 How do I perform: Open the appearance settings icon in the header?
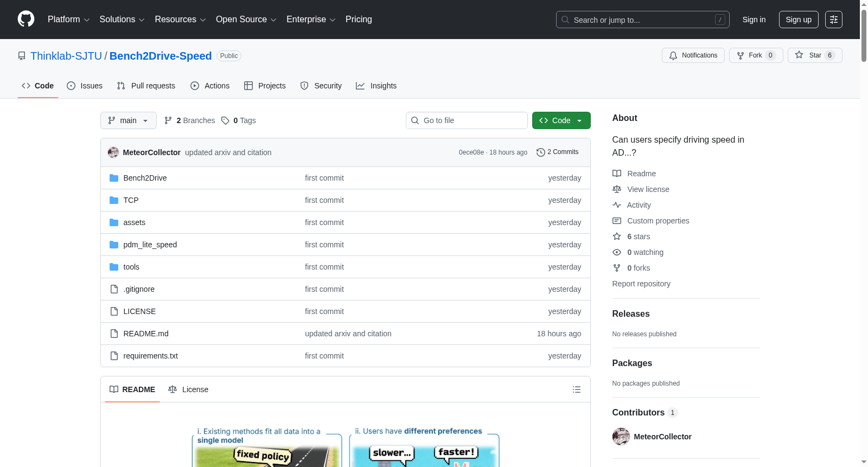click(833, 20)
